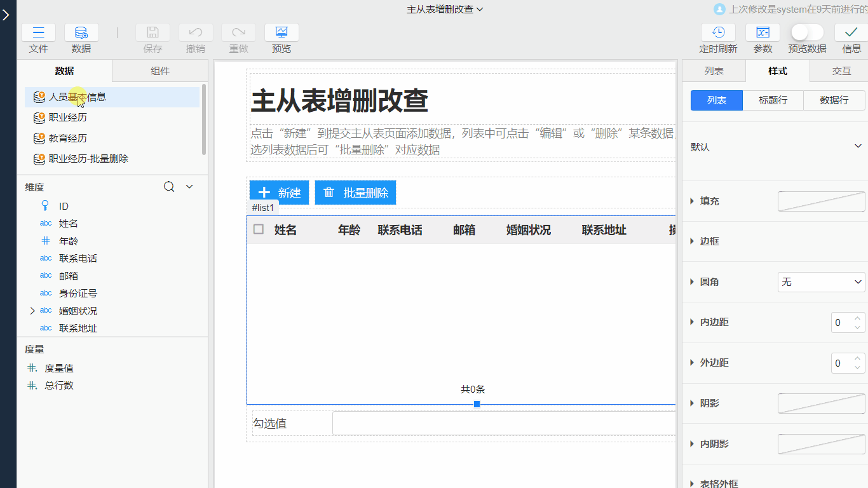Select the 联系地址 dimension field
This screenshot has width=868, height=488.
pos(78,329)
